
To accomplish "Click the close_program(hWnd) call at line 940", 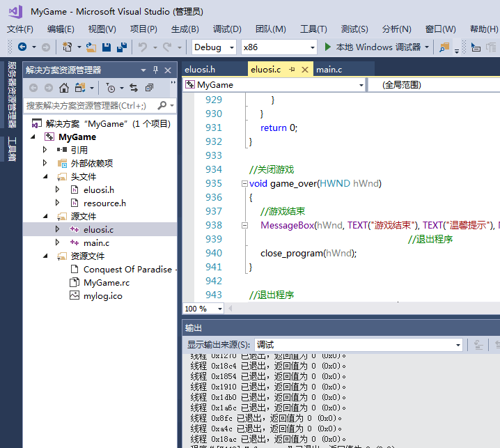I will pos(308,253).
